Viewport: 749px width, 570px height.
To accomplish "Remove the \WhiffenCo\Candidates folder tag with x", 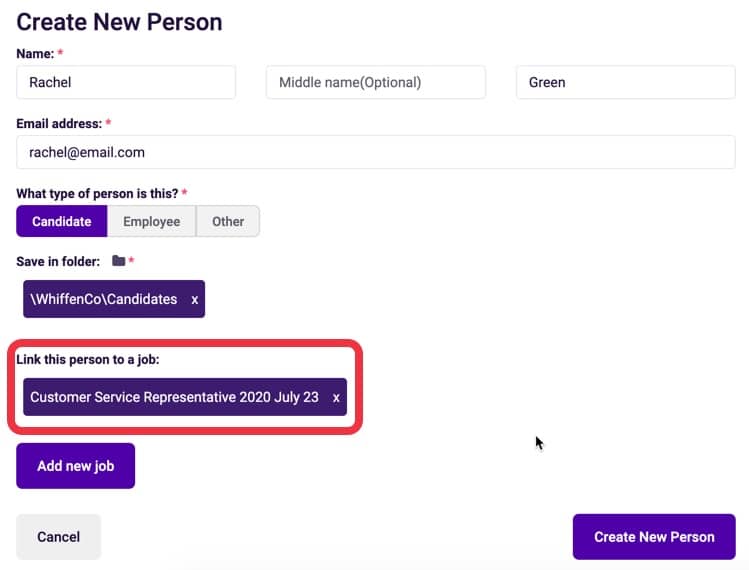I will tap(194, 300).
